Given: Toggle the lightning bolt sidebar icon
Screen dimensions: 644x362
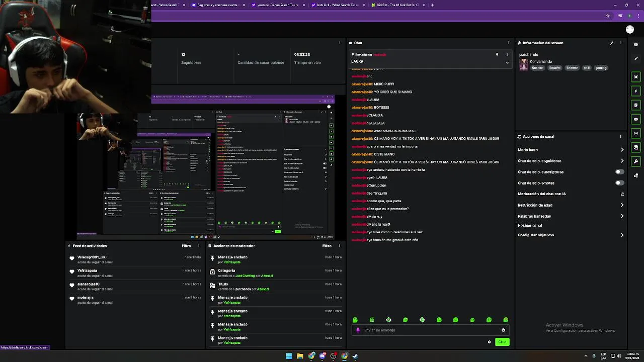Looking at the screenshot, I should [636, 91].
